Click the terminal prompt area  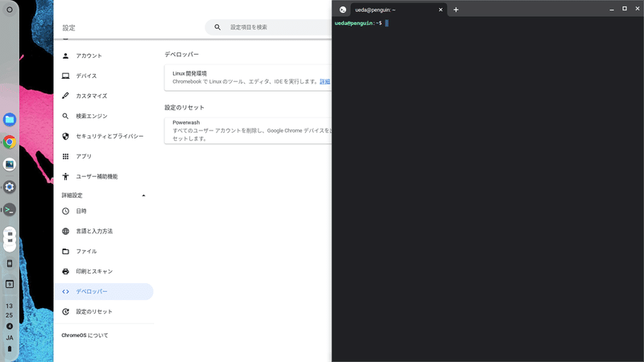pos(488,189)
